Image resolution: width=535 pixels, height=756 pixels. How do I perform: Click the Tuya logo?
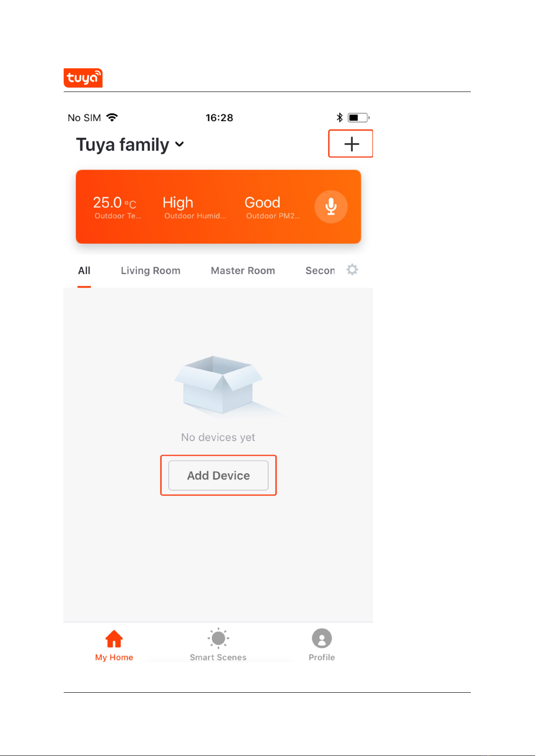83,78
